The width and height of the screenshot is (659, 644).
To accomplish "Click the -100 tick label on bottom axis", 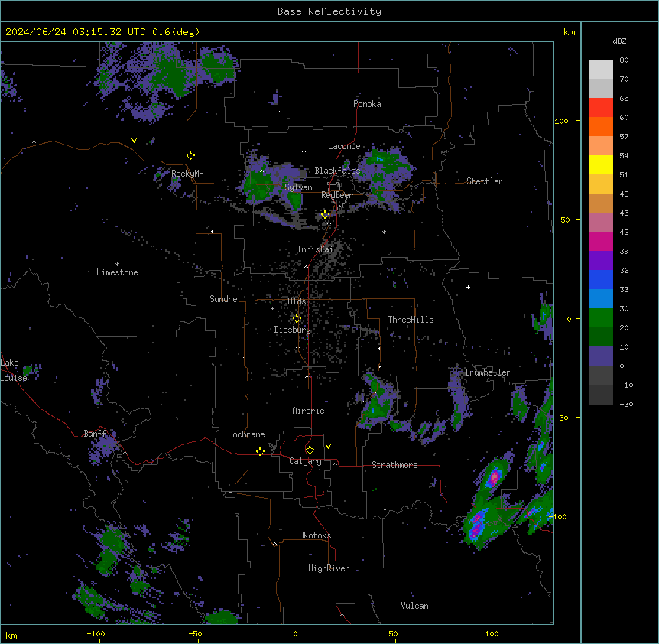I will 96,633.
